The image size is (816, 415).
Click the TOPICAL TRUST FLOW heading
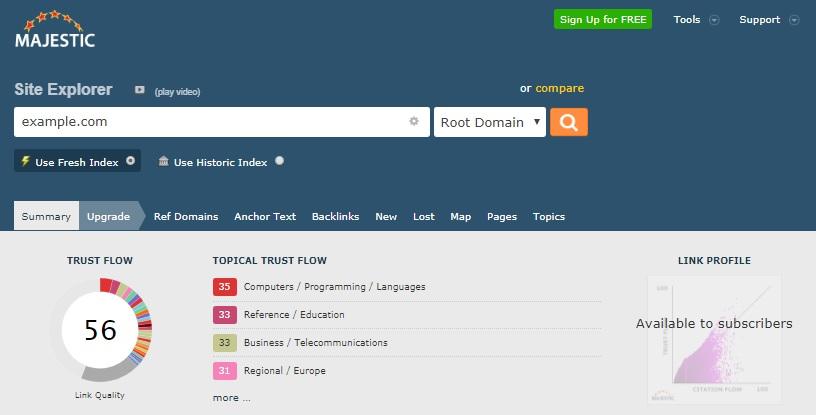tap(270, 260)
